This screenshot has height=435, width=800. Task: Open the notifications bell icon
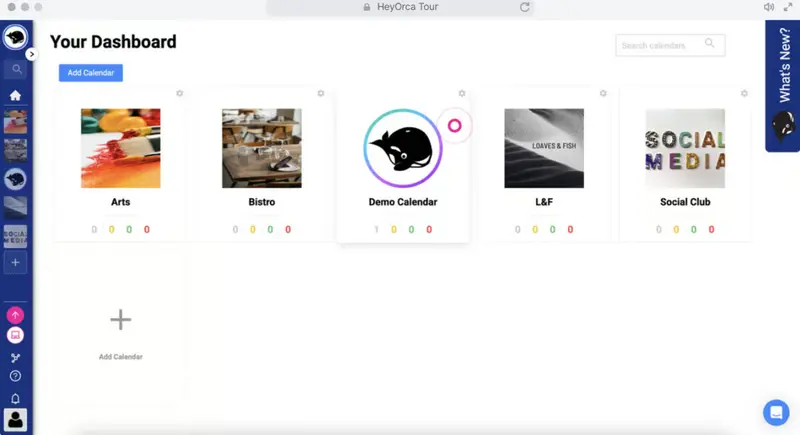(15, 398)
